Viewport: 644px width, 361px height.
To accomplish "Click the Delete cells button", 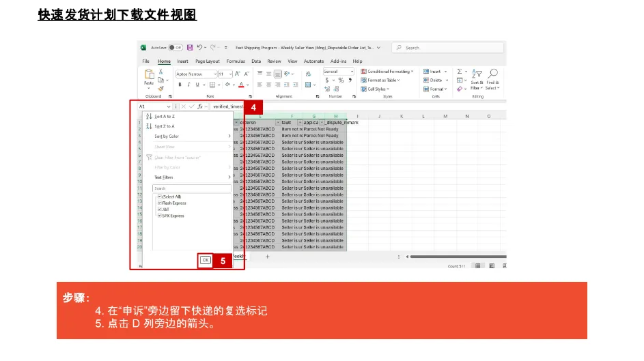I will click(435, 81).
